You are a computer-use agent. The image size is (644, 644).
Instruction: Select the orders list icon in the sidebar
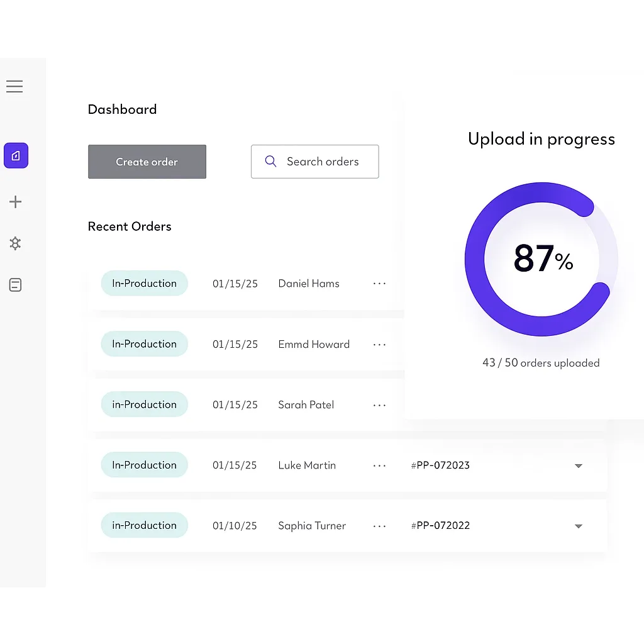15,285
